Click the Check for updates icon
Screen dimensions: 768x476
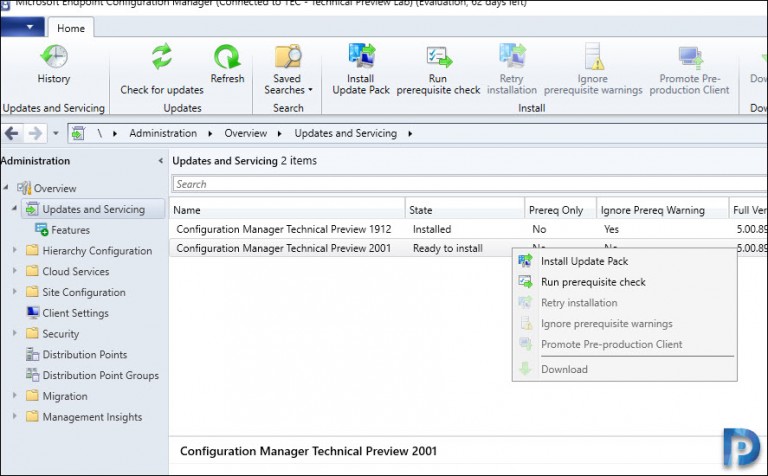(x=162, y=56)
